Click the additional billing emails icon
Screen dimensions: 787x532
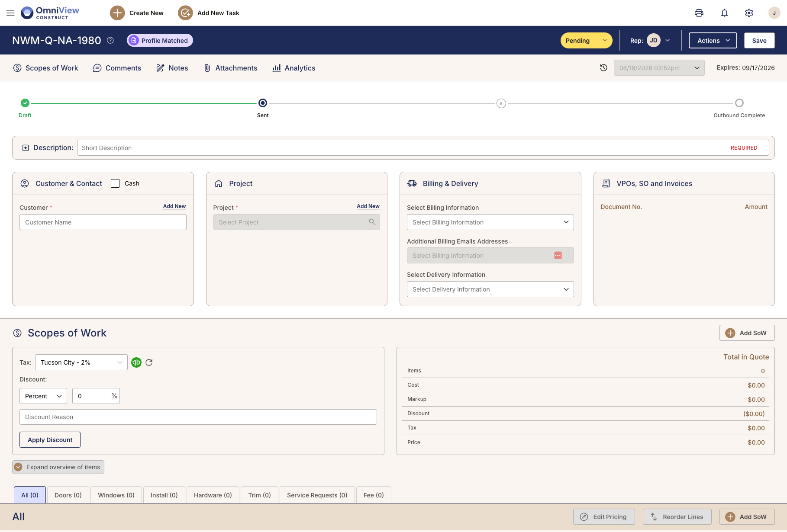[x=558, y=256]
